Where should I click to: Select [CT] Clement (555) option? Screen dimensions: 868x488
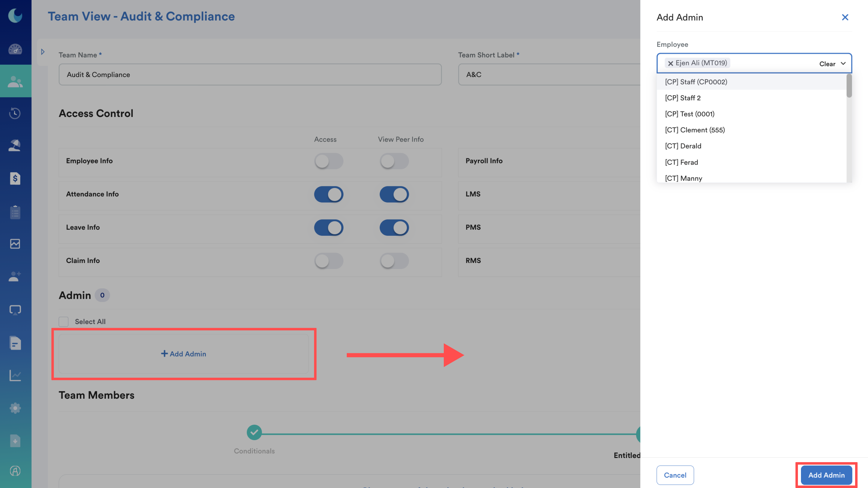click(694, 130)
